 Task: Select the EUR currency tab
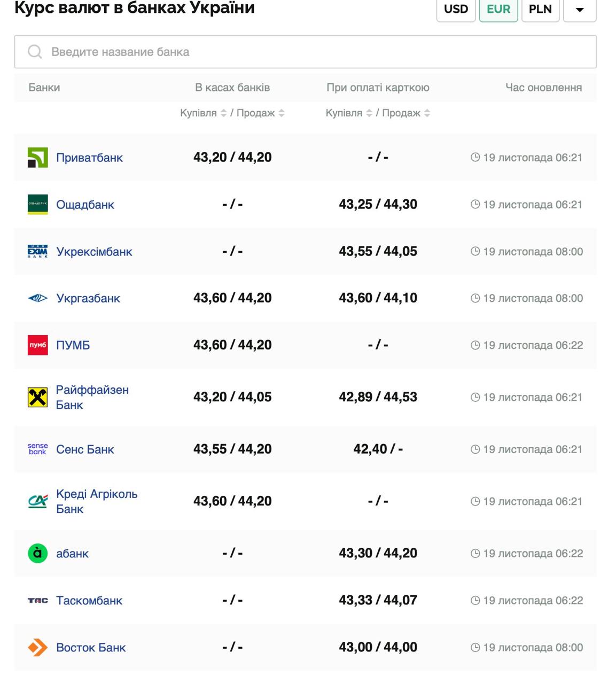498,10
